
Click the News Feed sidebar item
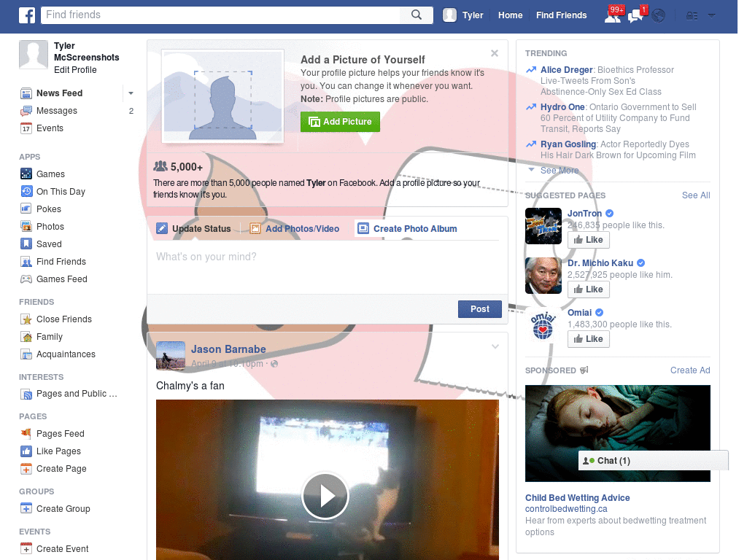pos(60,93)
